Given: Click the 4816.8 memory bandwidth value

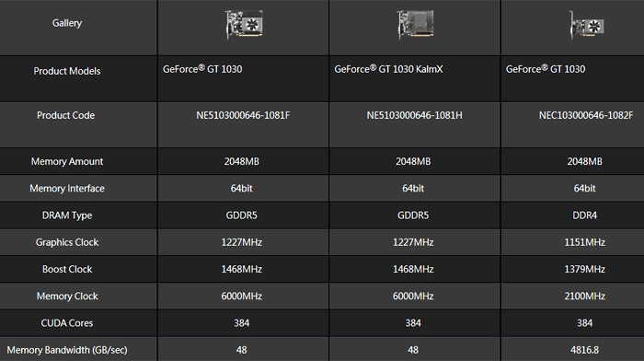Looking at the screenshot, I should (584, 350).
